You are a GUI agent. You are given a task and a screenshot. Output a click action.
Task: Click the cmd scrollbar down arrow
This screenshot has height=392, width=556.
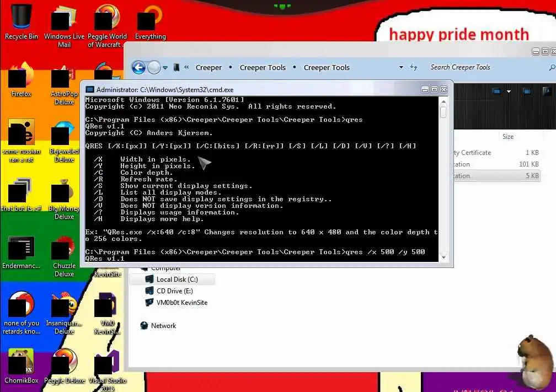coord(443,257)
